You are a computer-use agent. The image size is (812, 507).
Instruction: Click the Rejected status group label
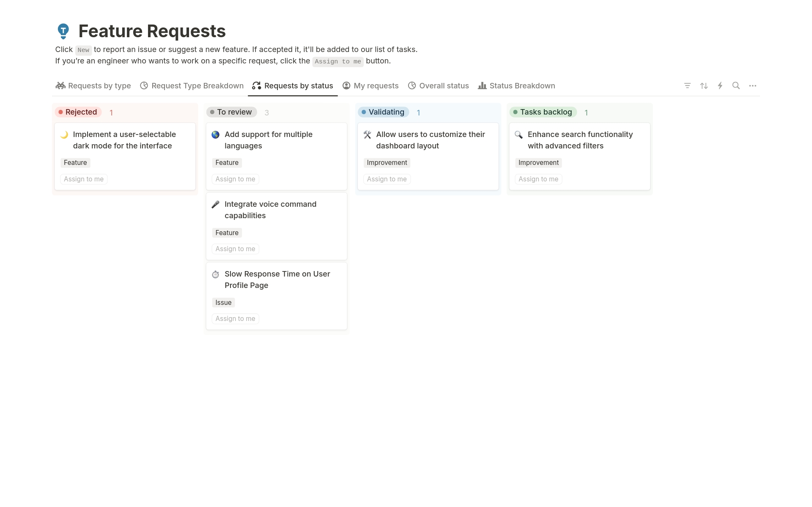[x=78, y=112]
